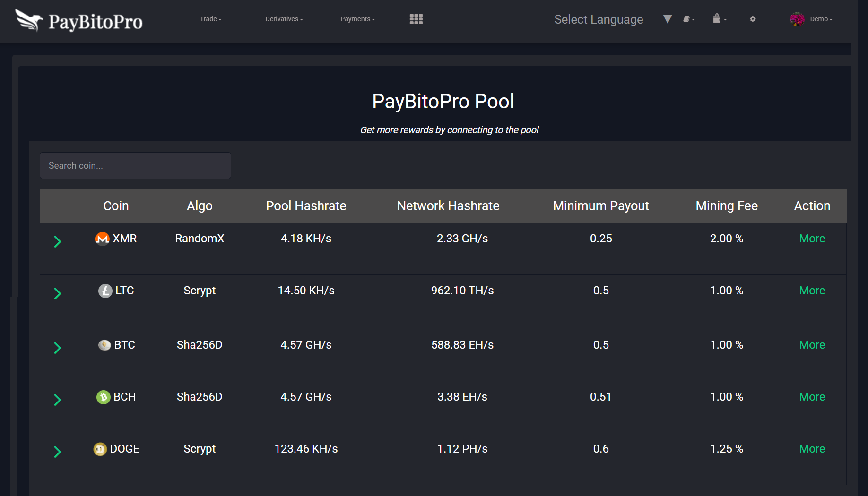This screenshot has width=868, height=496.
Task: Open the book icon dropdown
Action: 689,19
